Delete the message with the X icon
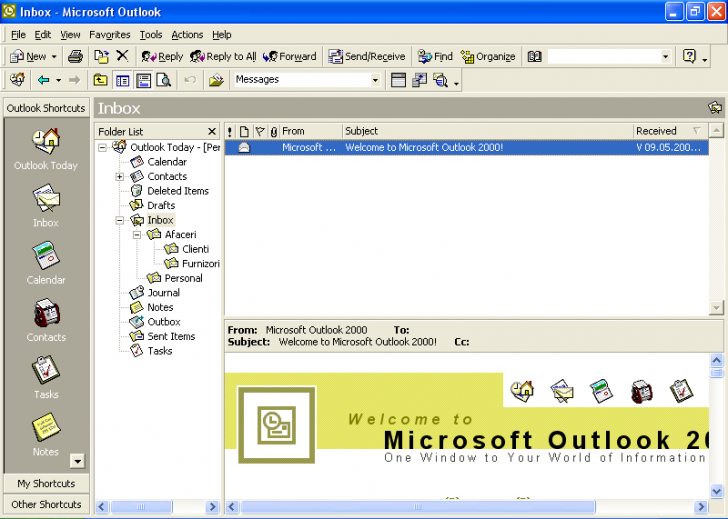 pos(122,56)
